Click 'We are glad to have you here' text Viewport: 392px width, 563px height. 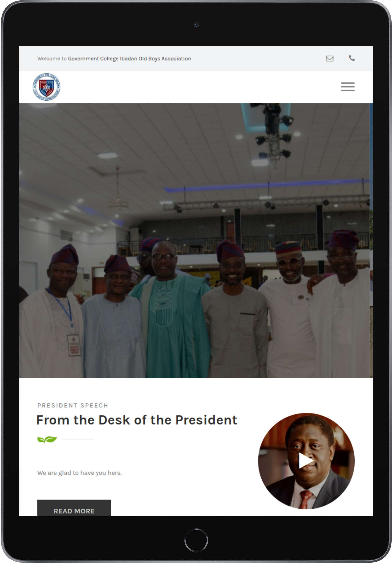click(79, 473)
